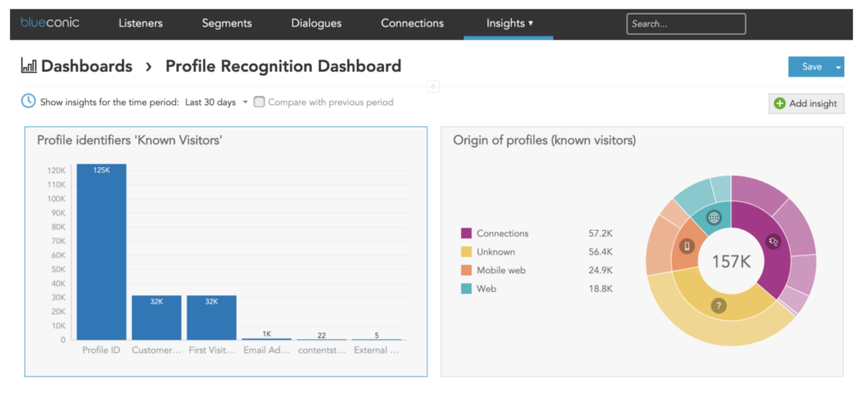Click the mobile phone icon in donut chart

click(687, 247)
